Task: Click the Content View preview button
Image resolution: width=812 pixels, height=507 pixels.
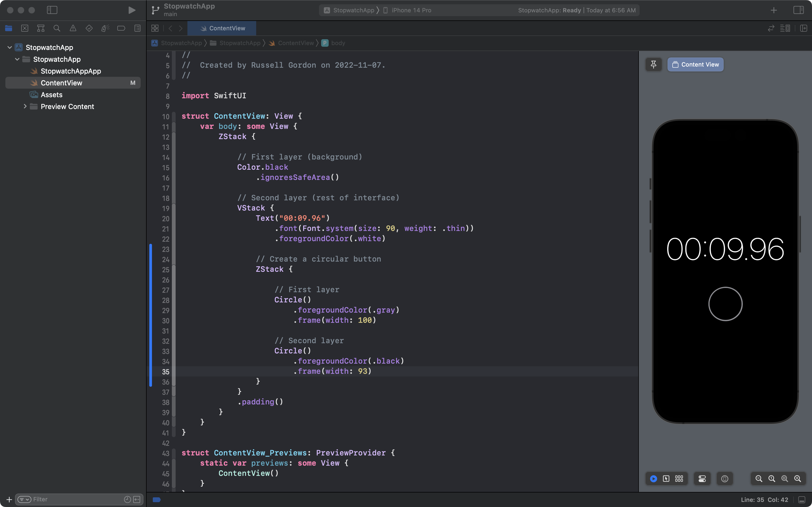Action: (x=695, y=64)
